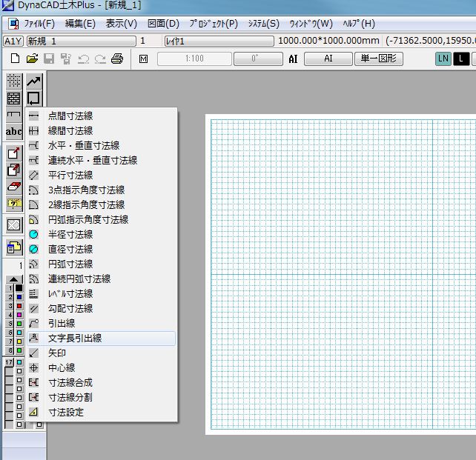Choose 半径寸法線 radius dimension
476x460 pixels.
(102, 234)
